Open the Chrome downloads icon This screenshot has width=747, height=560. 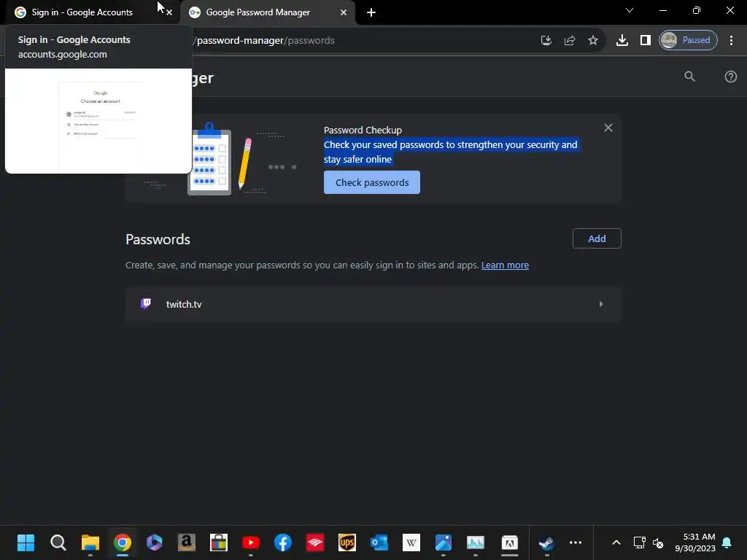(x=622, y=41)
